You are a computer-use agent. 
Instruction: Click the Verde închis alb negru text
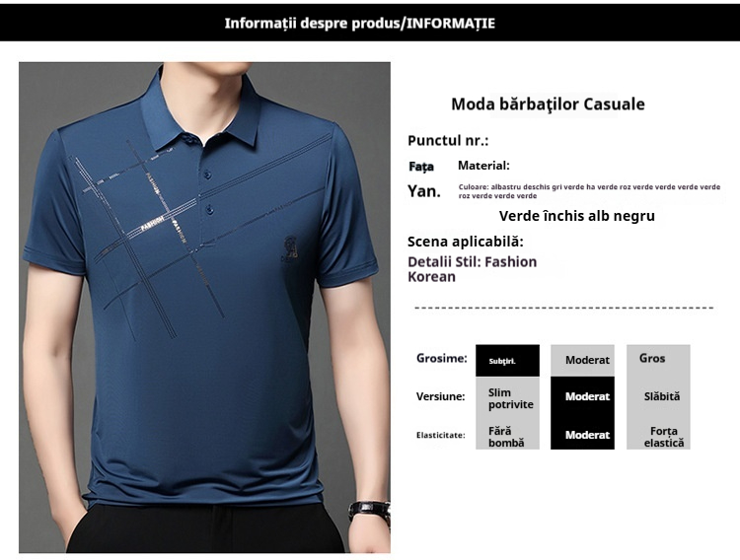577,216
